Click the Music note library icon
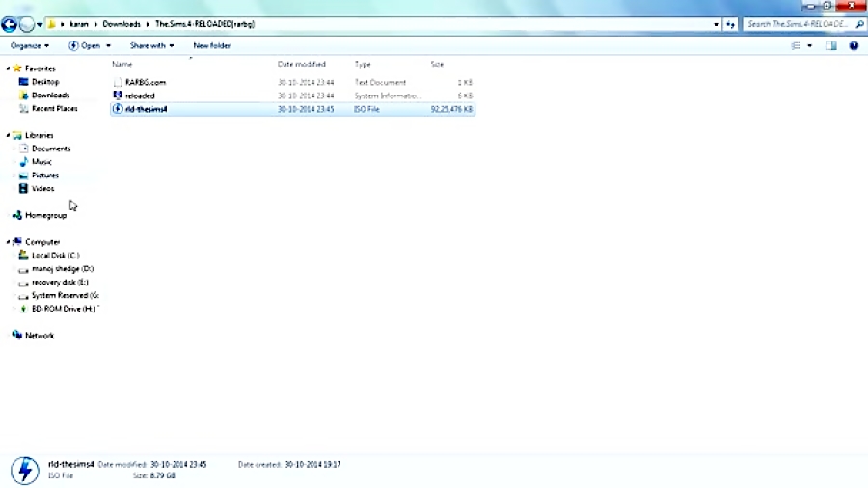The width and height of the screenshot is (868, 488). 23,162
